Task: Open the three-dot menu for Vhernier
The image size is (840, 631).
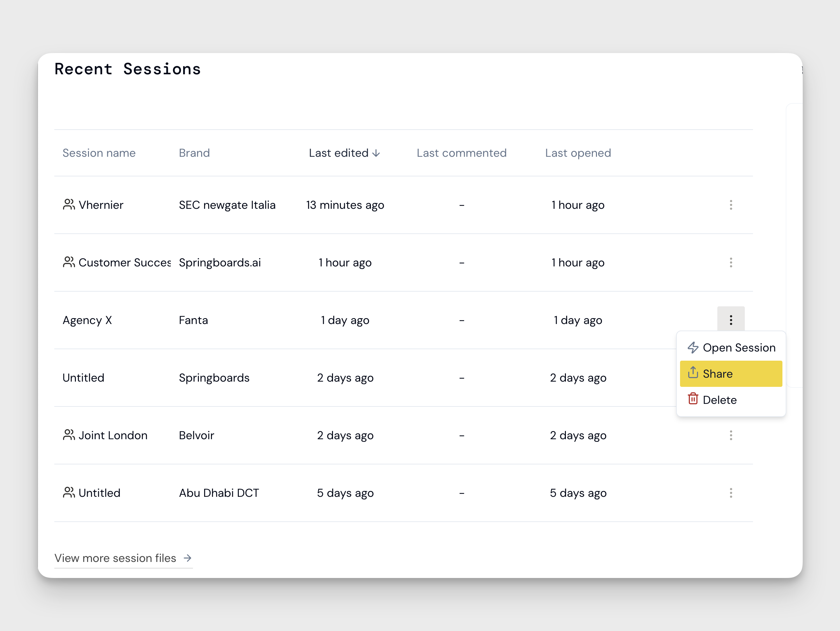Action: click(x=731, y=205)
